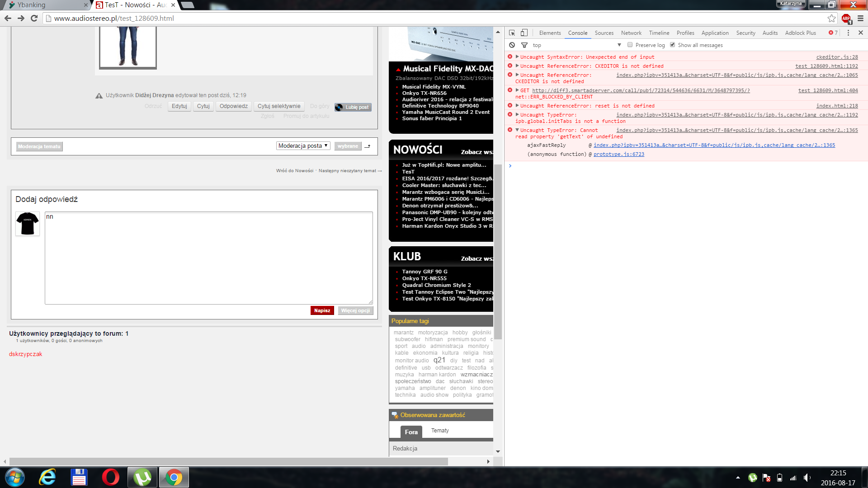Uncheck Show all messages checkbox
Viewport: 868px width, 488px height.
[672, 45]
